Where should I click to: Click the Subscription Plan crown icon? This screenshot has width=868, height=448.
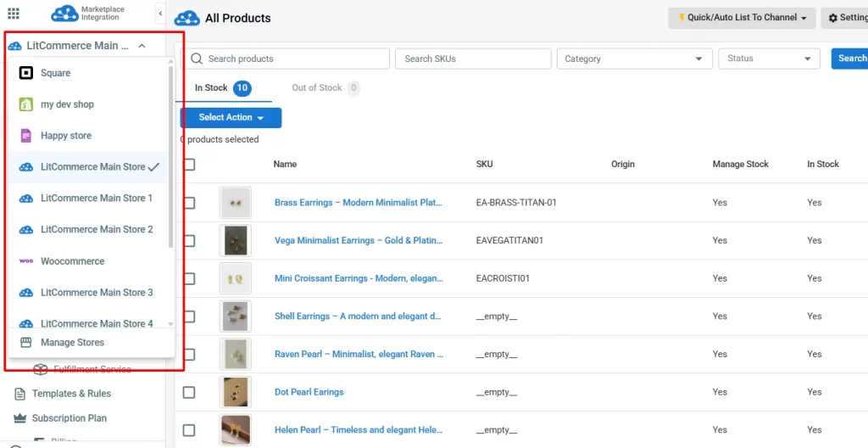(x=20, y=418)
